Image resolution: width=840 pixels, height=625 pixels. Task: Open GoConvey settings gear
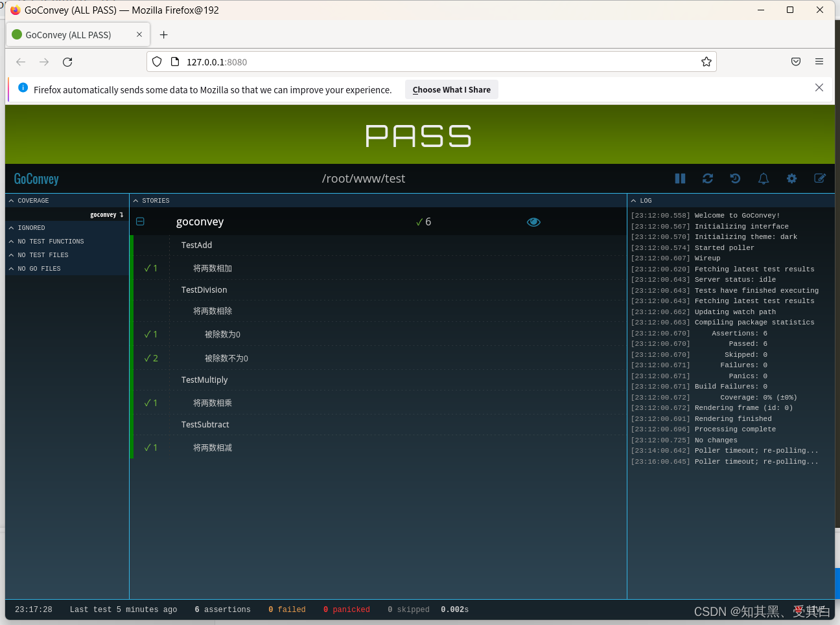pyautogui.click(x=791, y=179)
